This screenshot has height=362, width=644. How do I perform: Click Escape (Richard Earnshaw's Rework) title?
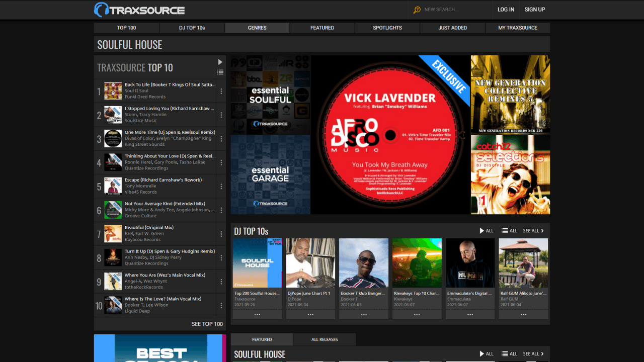[x=163, y=180]
